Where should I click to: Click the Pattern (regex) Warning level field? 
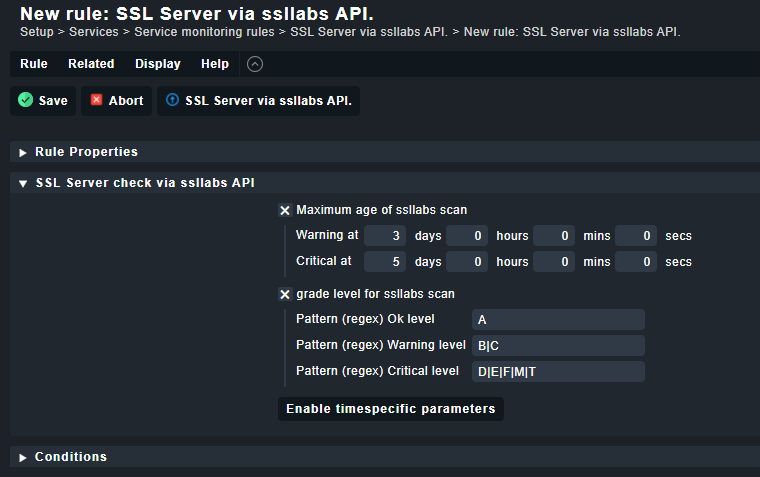pos(558,346)
